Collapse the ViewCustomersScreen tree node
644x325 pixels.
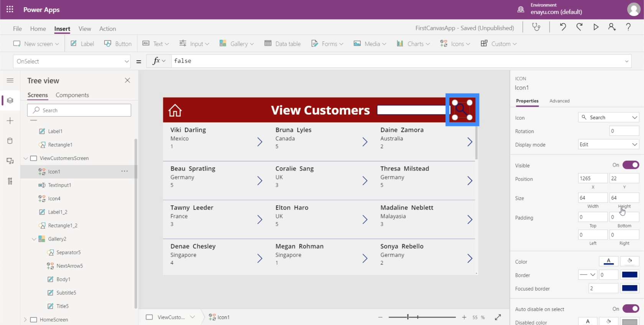26,158
